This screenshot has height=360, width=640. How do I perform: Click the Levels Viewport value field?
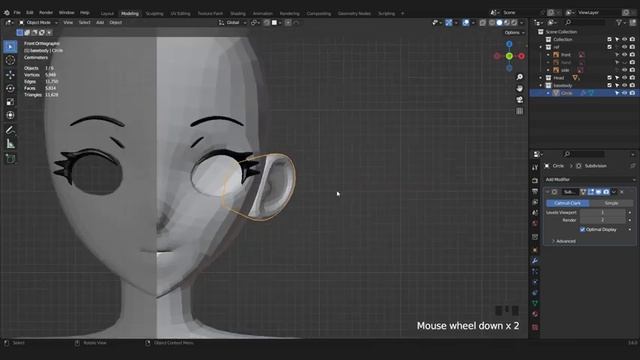point(602,213)
